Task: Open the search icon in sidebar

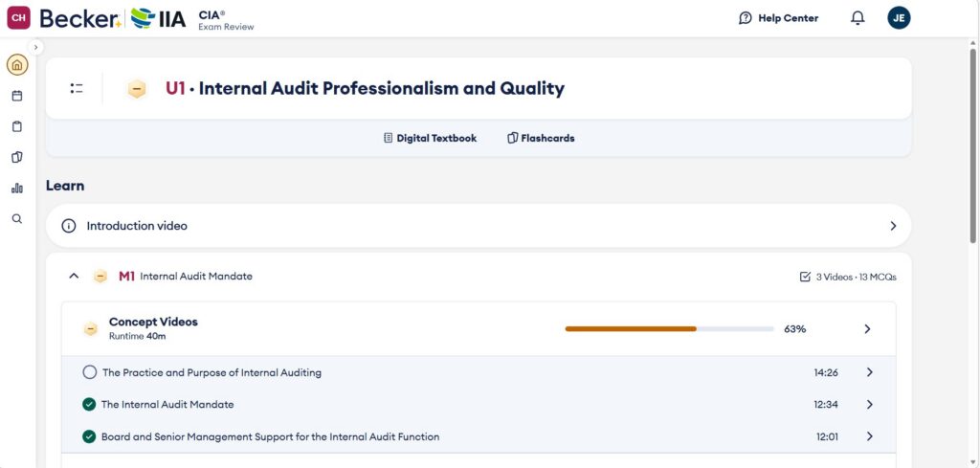Action: [17, 219]
